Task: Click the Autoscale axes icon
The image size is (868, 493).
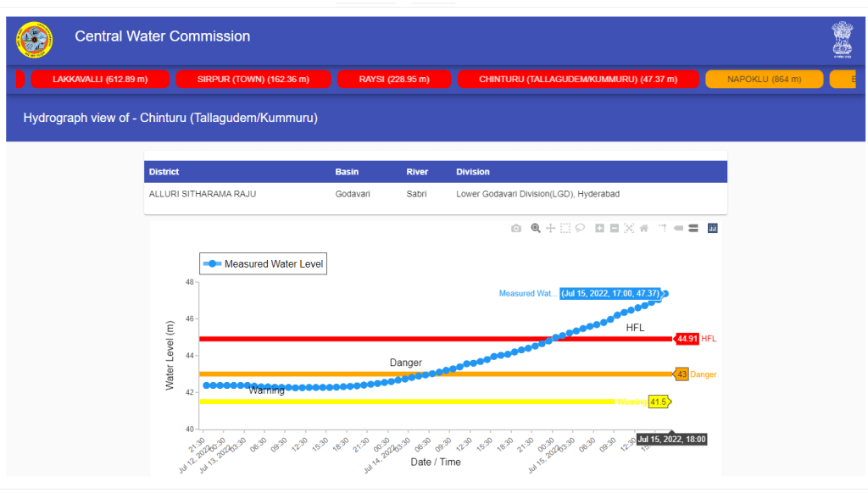Action: pos(629,228)
